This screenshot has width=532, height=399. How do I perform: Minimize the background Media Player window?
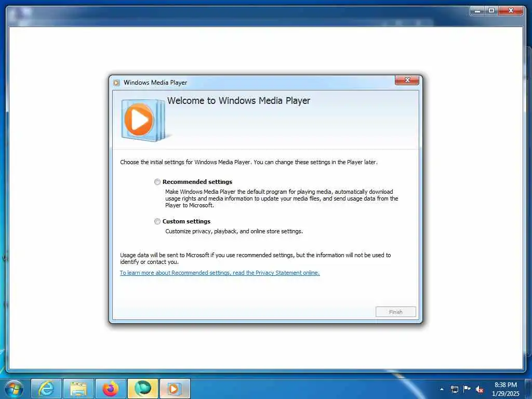point(477,11)
